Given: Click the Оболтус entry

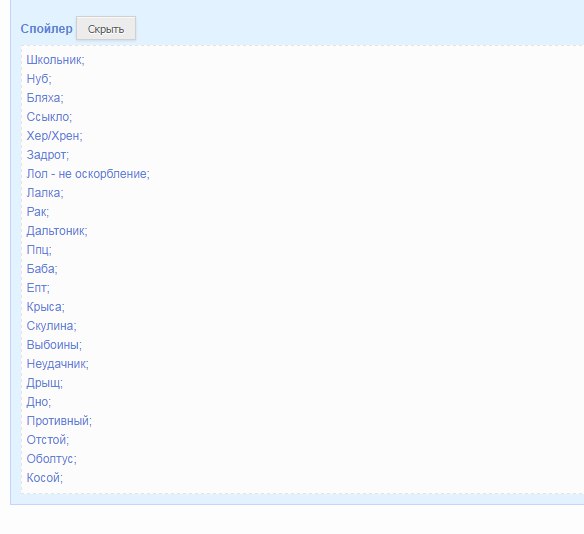Looking at the screenshot, I should pos(51,458).
